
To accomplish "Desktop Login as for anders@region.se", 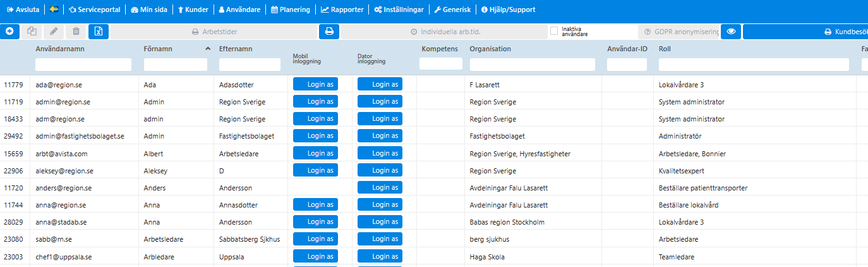I will click(380, 187).
